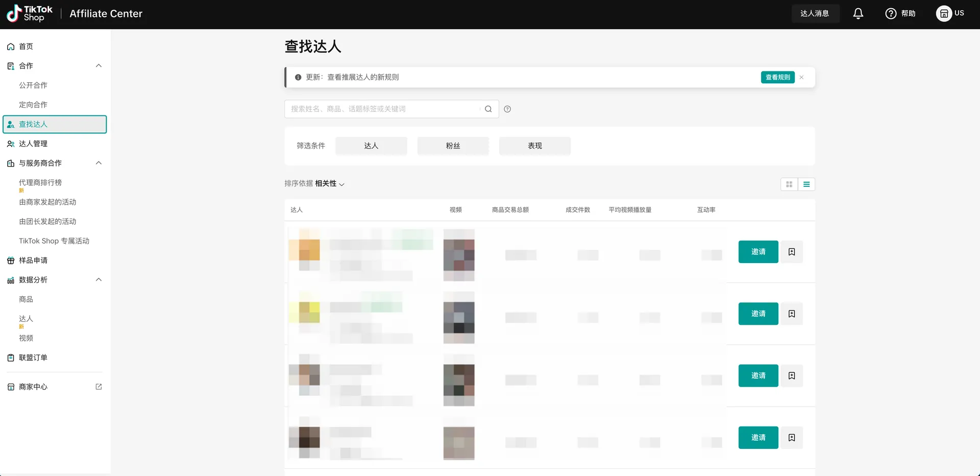
Task: Open 商家中心 external link icon
Action: [x=99, y=387]
